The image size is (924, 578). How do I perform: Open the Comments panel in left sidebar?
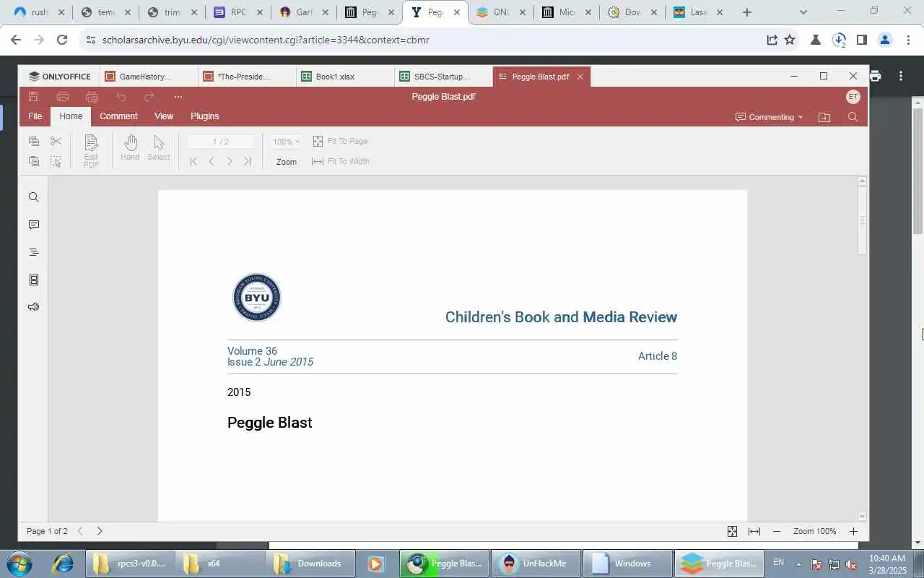tap(33, 225)
